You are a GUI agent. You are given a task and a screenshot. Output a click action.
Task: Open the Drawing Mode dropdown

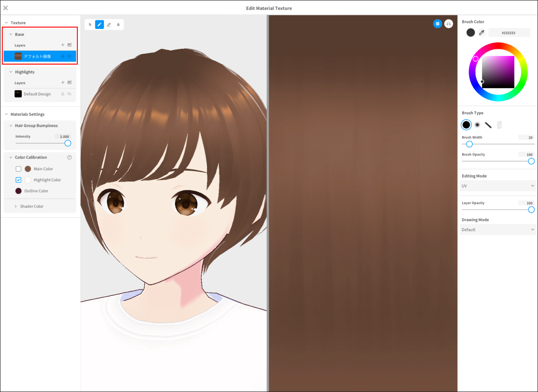(497, 229)
